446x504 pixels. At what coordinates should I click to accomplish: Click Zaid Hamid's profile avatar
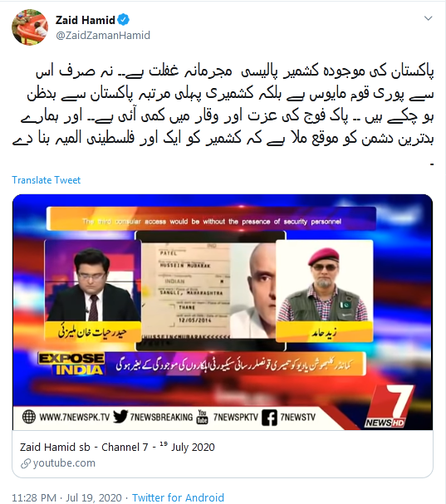pyautogui.click(x=30, y=27)
